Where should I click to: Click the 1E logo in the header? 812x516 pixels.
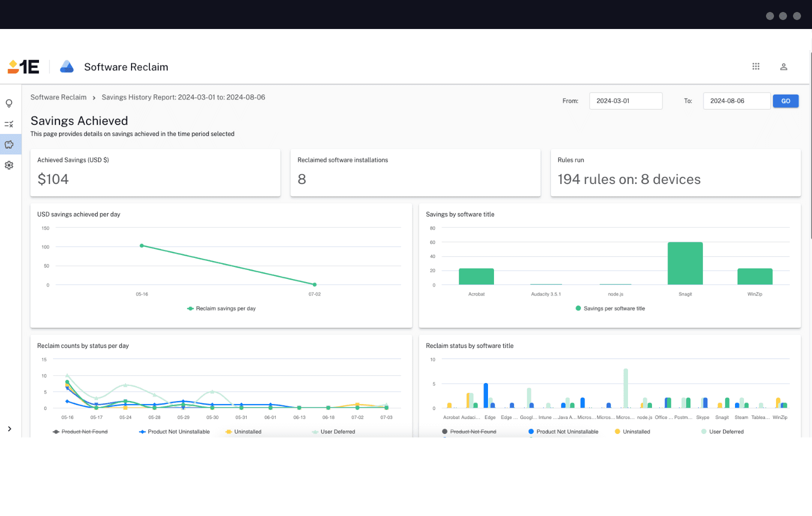(23, 66)
